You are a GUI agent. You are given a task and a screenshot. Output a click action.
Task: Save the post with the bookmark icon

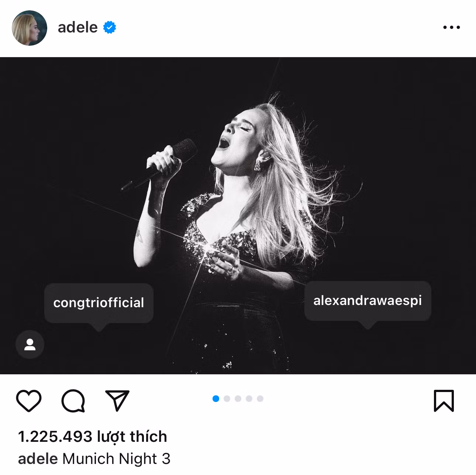tap(444, 401)
